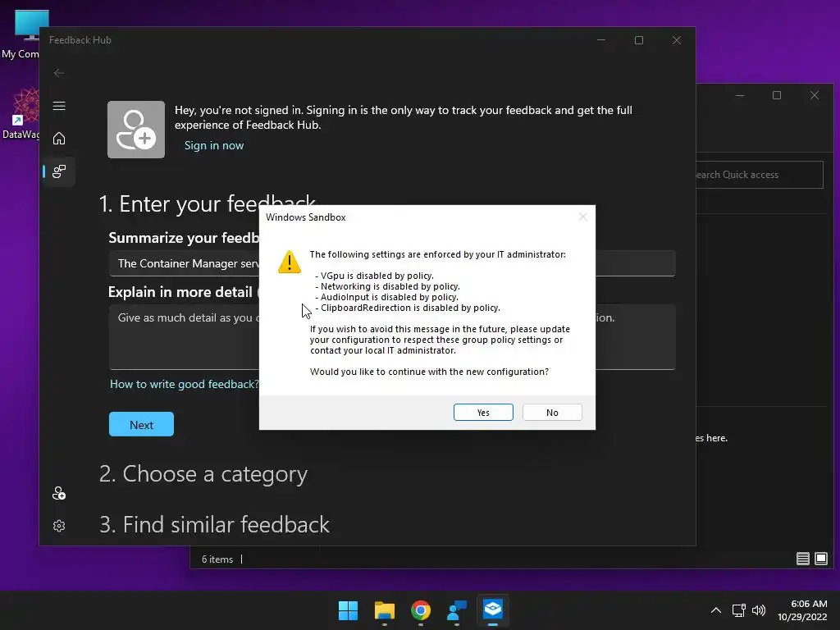Open Feedback Hub settings gear

point(59,526)
